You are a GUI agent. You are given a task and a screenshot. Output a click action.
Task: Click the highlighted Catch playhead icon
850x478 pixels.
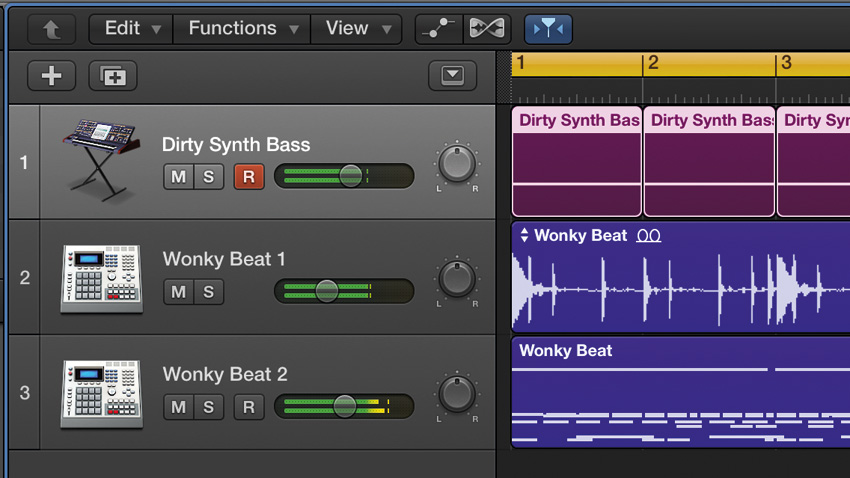548,29
